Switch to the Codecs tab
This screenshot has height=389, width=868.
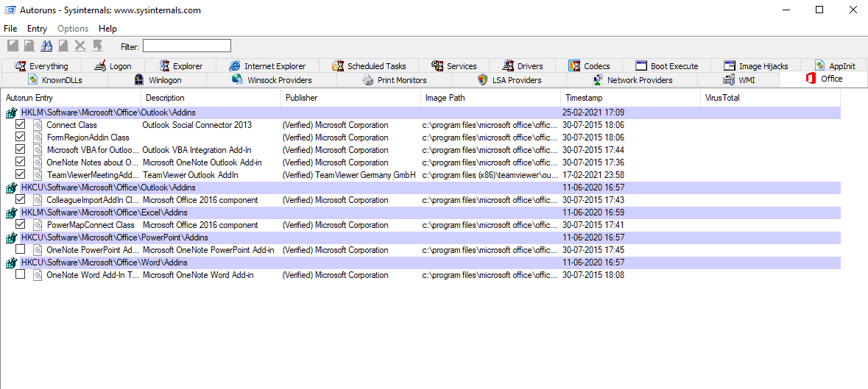589,65
